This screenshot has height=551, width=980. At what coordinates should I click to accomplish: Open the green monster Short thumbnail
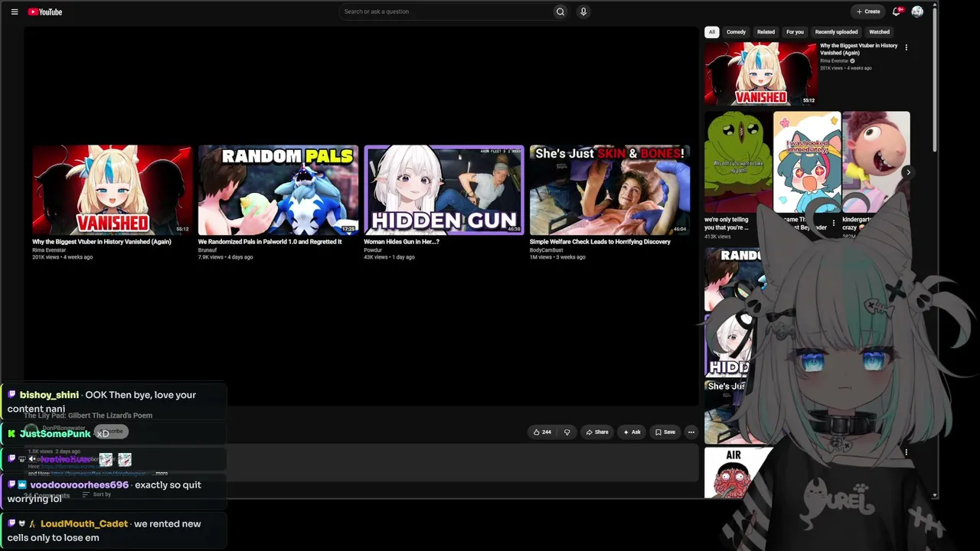[x=738, y=162]
